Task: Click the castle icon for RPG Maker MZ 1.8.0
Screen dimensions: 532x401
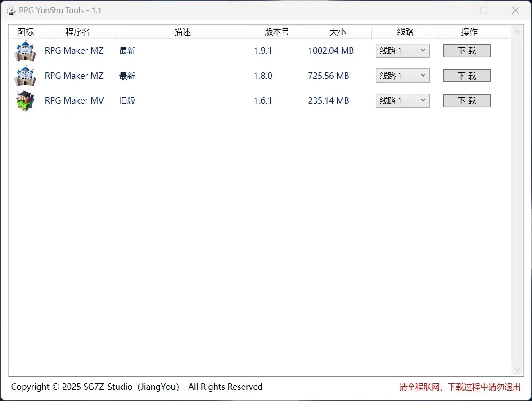Action: coord(25,76)
